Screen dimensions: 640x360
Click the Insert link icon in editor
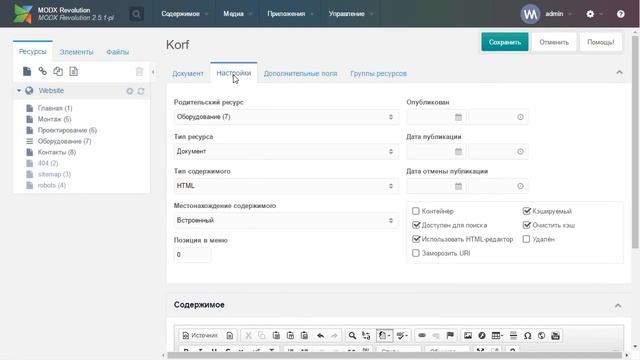point(422,336)
